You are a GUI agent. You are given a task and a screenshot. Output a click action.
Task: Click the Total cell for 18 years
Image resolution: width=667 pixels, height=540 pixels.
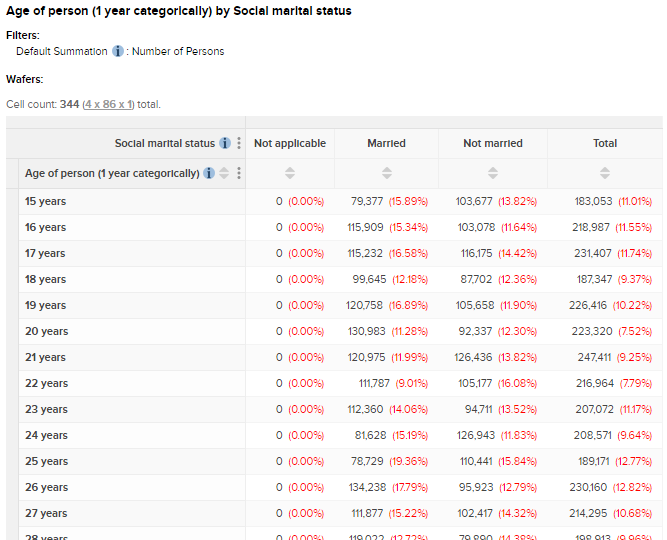605,279
